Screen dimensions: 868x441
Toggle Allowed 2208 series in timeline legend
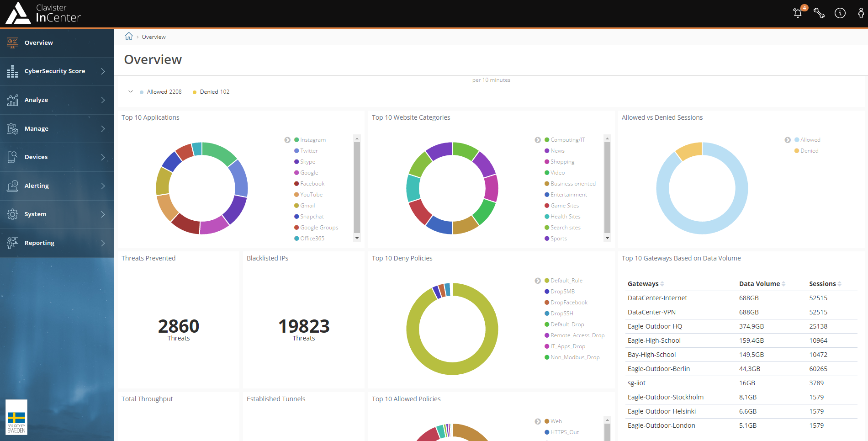coord(161,92)
